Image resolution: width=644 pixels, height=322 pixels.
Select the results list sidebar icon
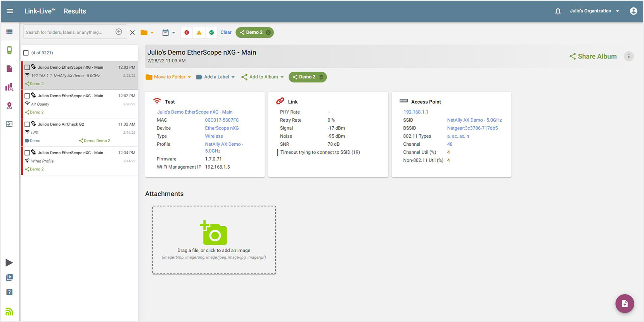pos(9,32)
